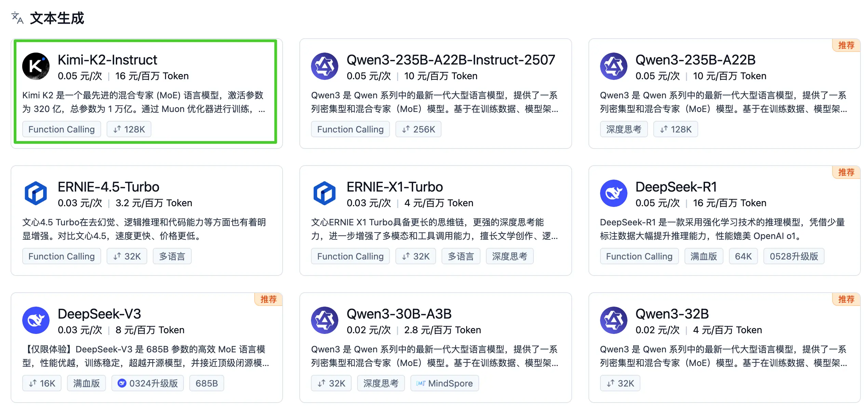
Task: Click the price '2.8 元/百万 Token'
Action: pos(443,330)
